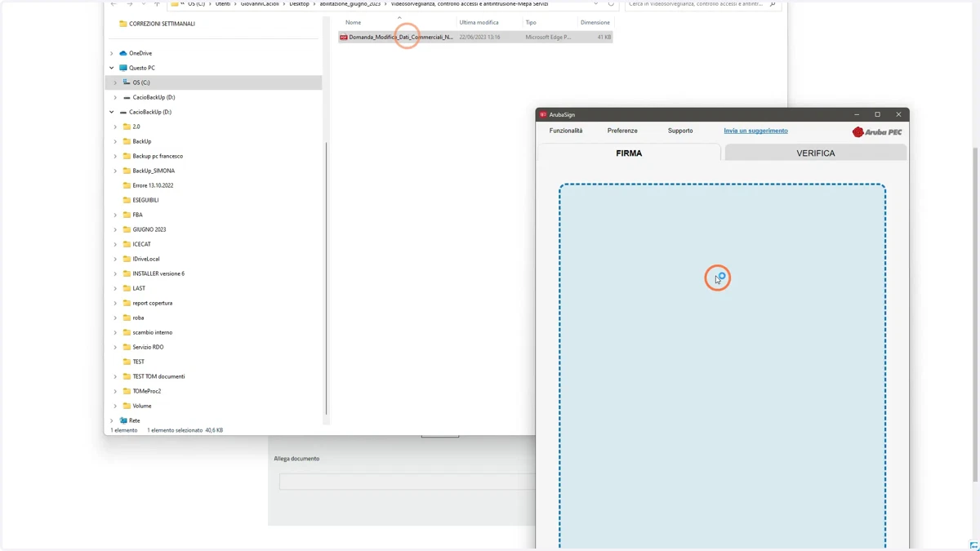The height and width of the screenshot is (551, 980).
Task: Select the report copertura folder
Action: (152, 303)
